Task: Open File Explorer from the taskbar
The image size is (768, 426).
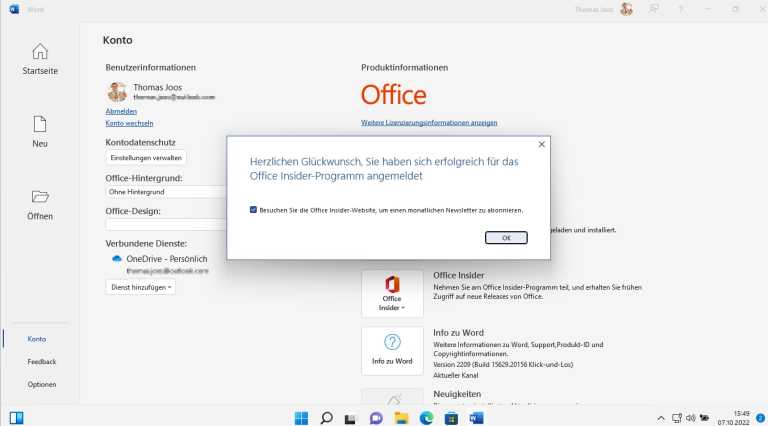Action: pyautogui.click(x=401, y=418)
